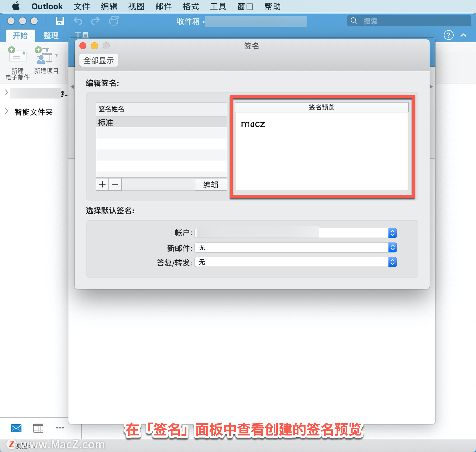Viewport: 476px width, 452px height.
Task: Add a new signature with plus button
Action: (x=102, y=184)
